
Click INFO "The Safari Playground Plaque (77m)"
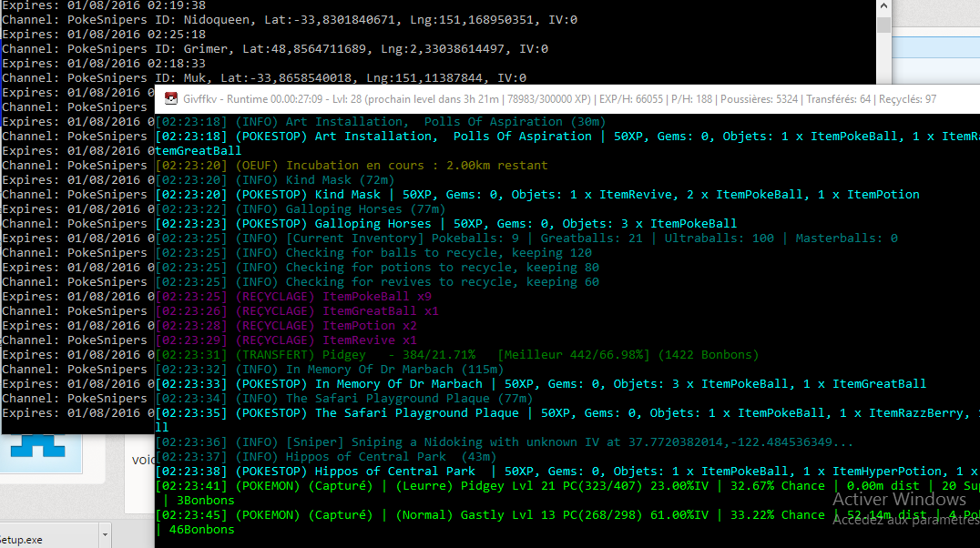[344, 399]
